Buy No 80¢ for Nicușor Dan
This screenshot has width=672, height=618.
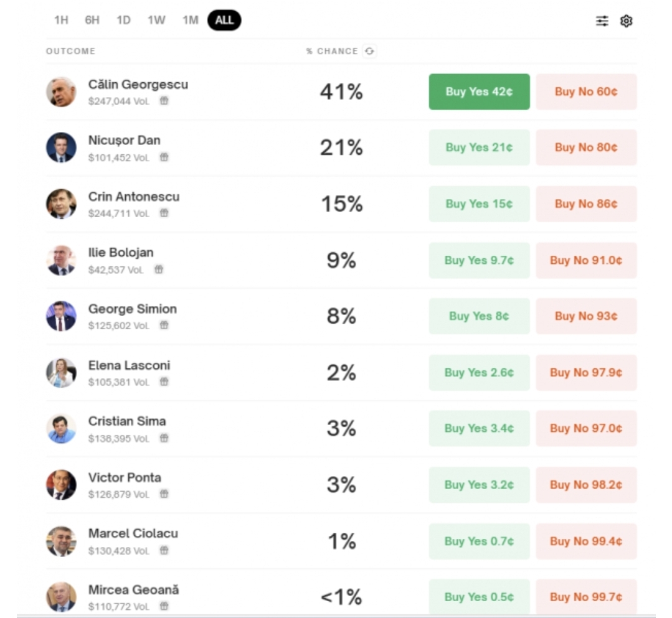[586, 147]
